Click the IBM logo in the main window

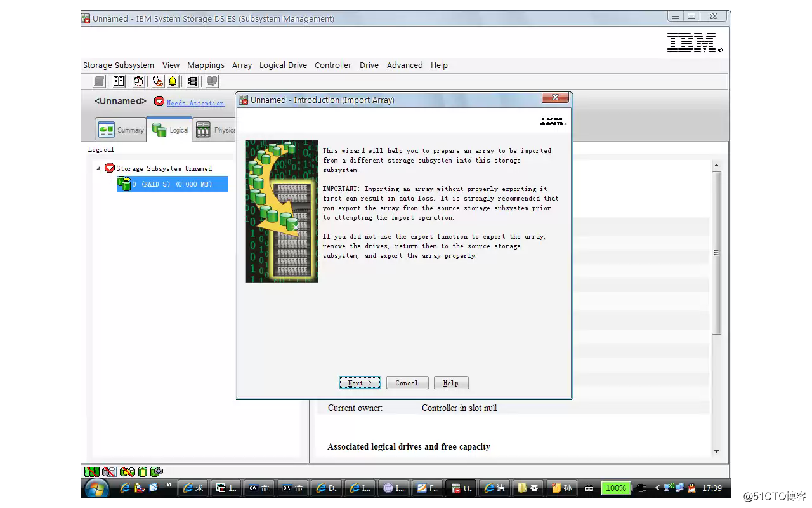695,43
